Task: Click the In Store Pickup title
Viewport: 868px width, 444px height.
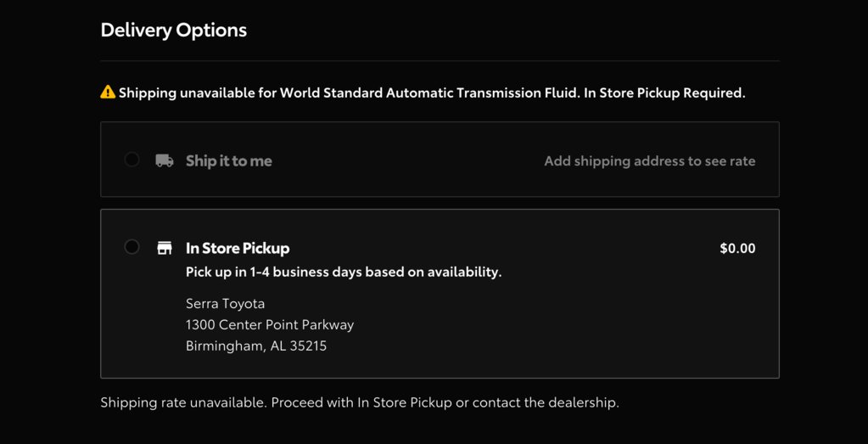Action: click(238, 249)
